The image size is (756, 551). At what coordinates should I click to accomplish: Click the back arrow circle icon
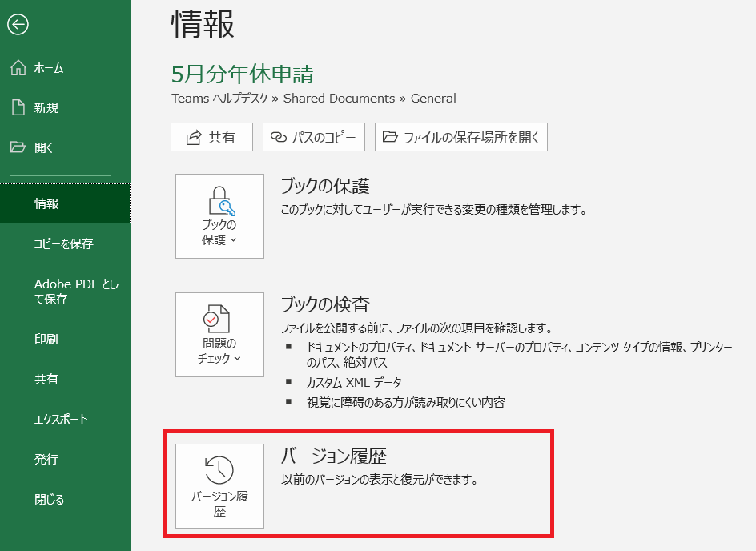coord(18,25)
